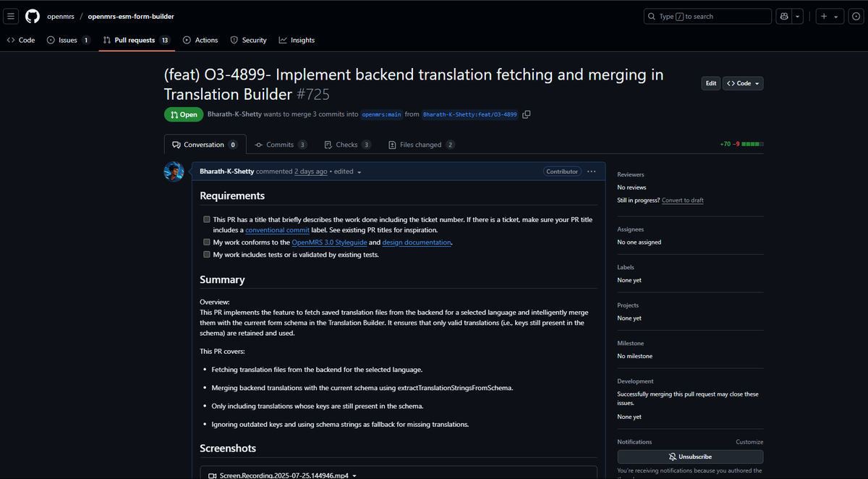Click the GitHub logo home icon
This screenshot has height=479, width=868.
click(x=33, y=16)
